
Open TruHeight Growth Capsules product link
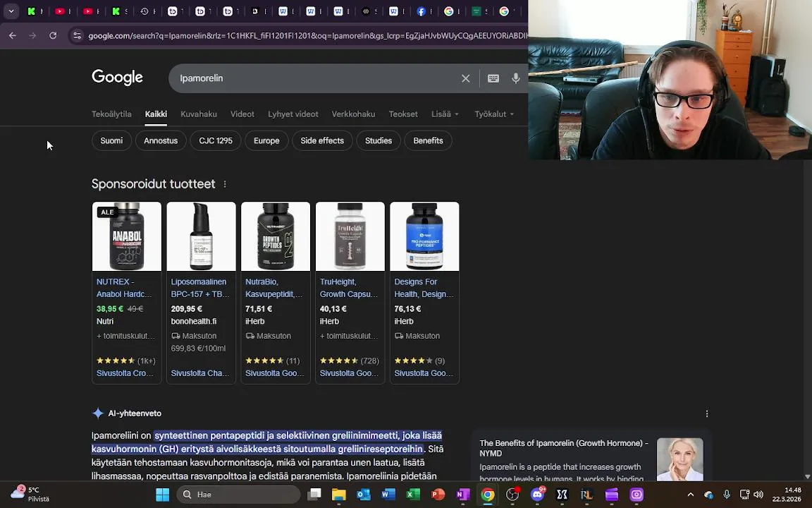click(349, 288)
